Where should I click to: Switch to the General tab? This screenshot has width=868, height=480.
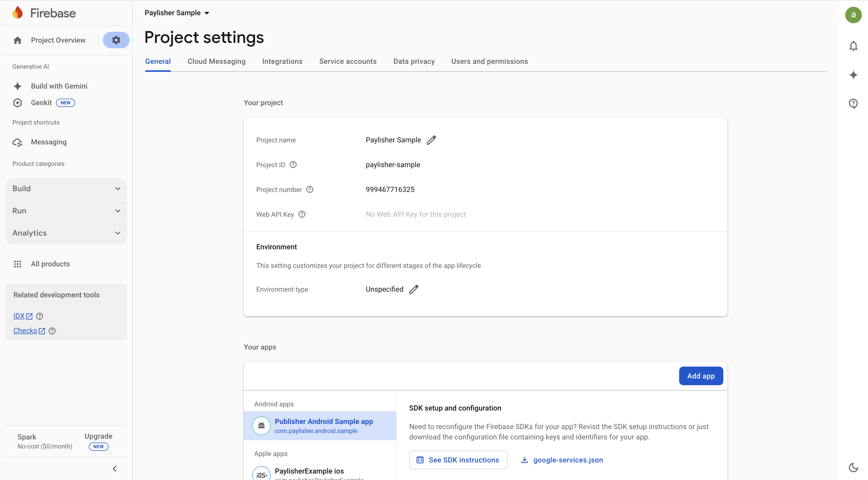pyautogui.click(x=158, y=62)
